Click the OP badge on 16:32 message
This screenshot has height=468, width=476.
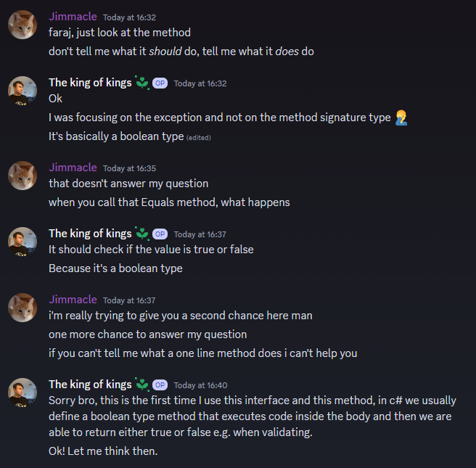click(160, 83)
